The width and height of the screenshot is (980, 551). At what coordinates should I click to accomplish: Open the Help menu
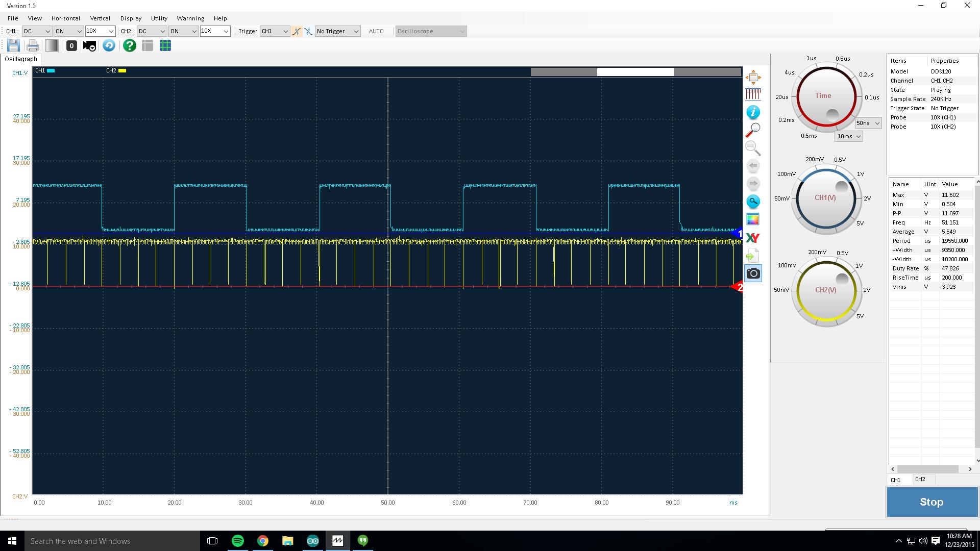[x=220, y=18]
